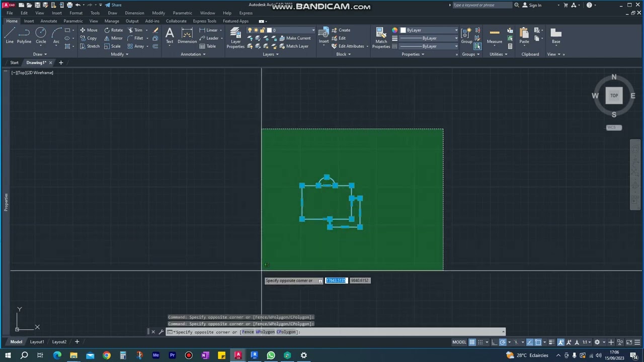Toggle object snap in status bar
The image size is (644, 362).
(x=538, y=342)
